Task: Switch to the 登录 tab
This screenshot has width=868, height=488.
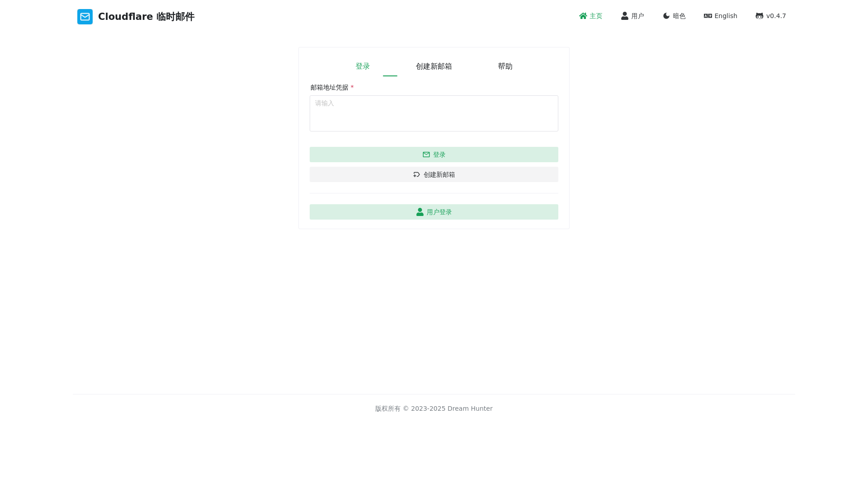Action: coord(363,66)
